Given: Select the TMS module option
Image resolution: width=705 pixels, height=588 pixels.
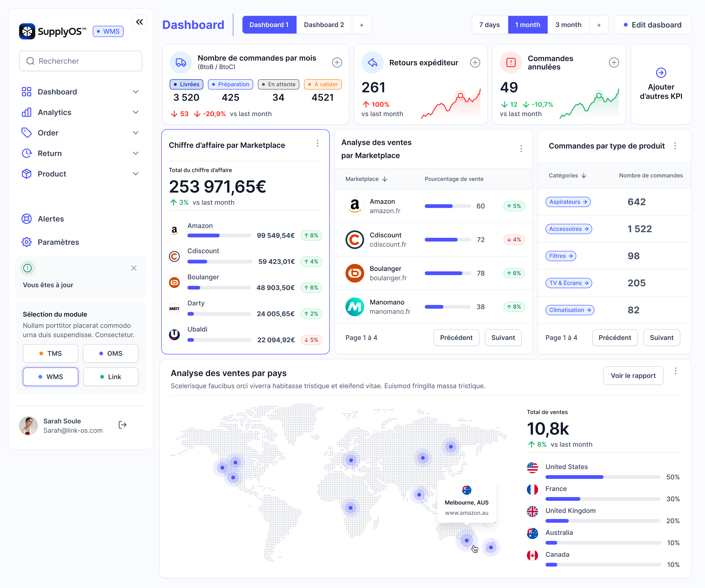Looking at the screenshot, I should point(50,353).
